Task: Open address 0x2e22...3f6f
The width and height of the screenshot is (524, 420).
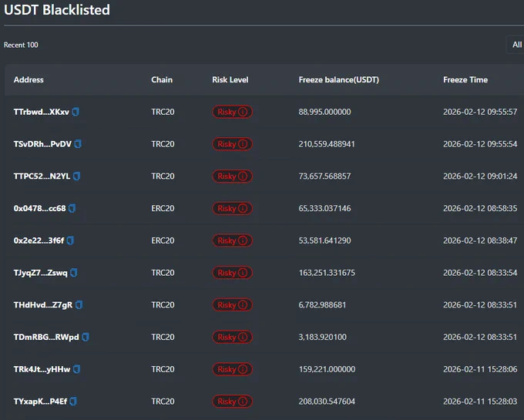Action: (39, 240)
